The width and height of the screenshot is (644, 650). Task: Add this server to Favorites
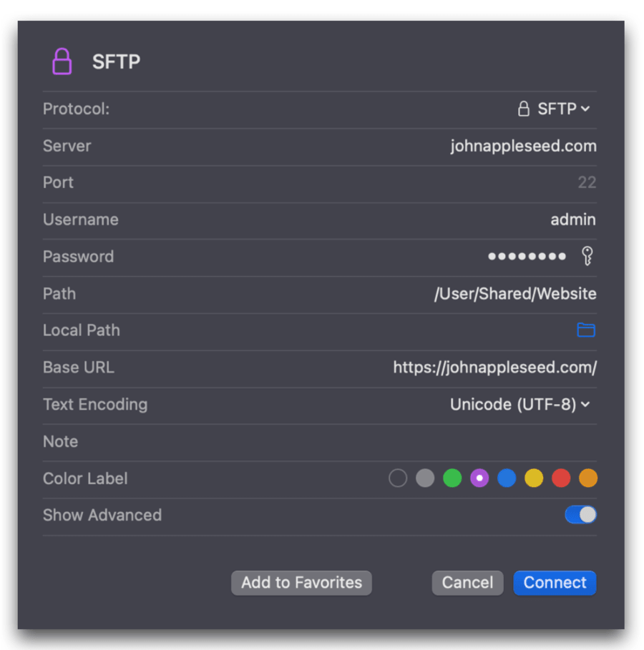tap(301, 583)
